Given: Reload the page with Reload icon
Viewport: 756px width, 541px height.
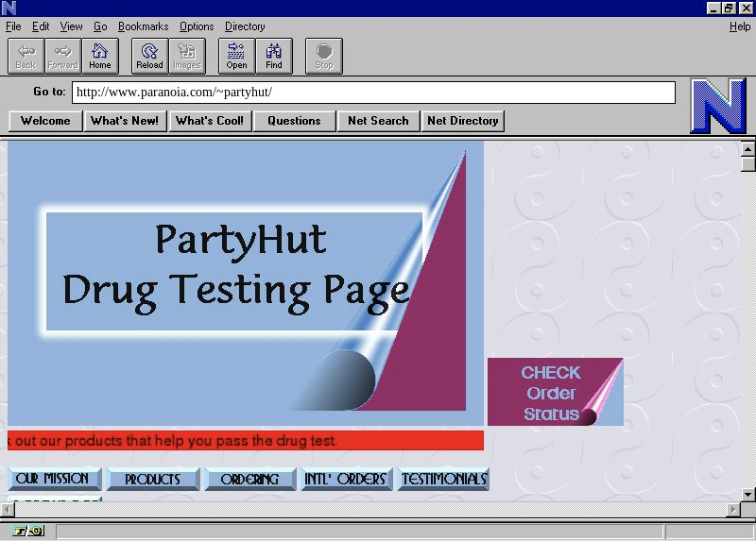Looking at the screenshot, I should [x=149, y=56].
